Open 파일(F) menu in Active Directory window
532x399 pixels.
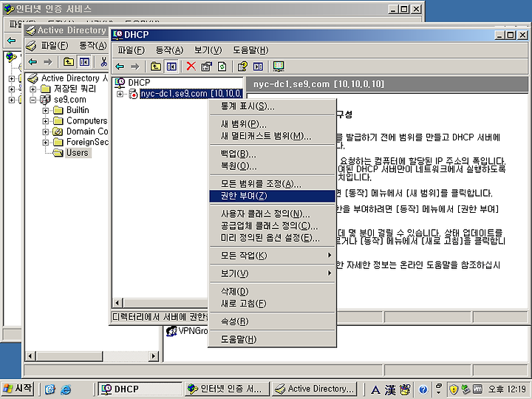[55, 46]
